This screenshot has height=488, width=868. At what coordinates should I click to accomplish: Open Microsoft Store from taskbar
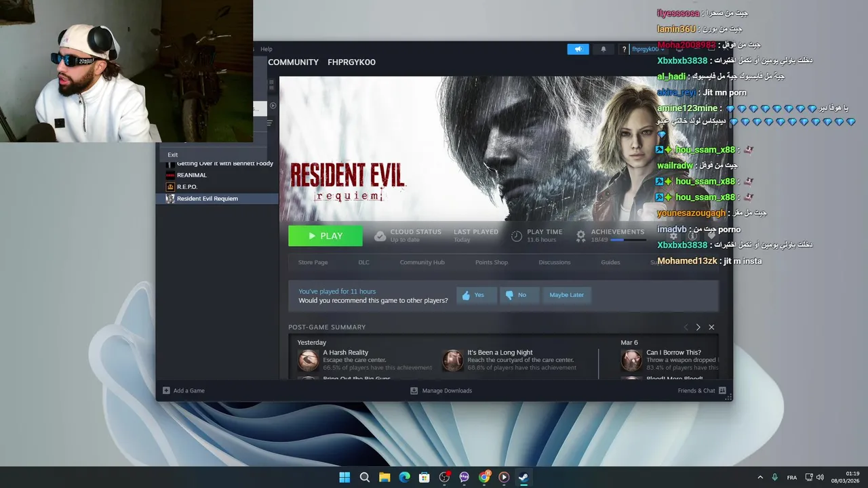point(424,477)
